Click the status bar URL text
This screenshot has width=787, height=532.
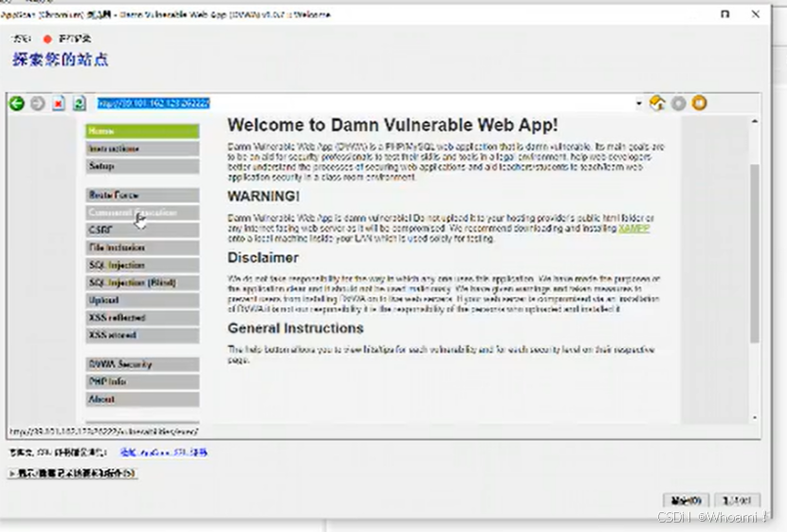pyautogui.click(x=104, y=431)
